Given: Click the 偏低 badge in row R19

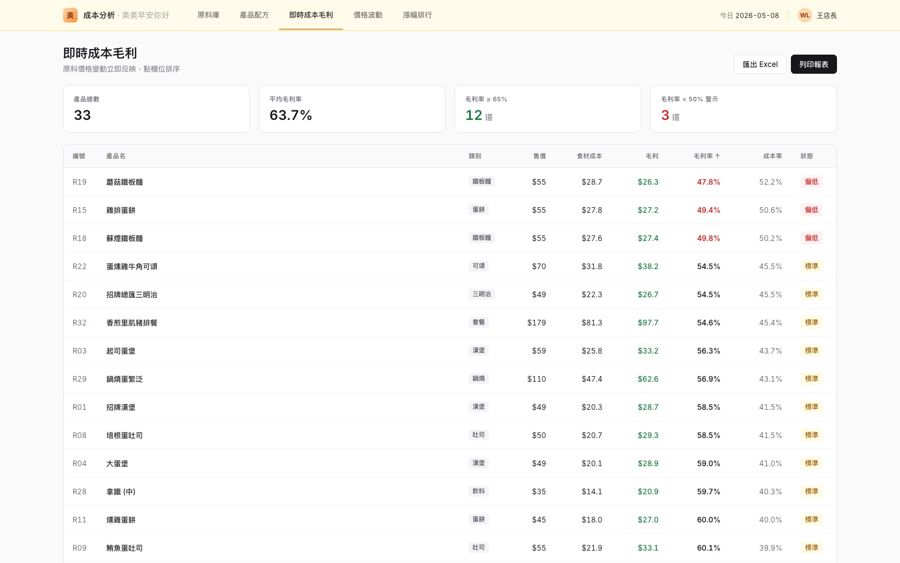Looking at the screenshot, I should pyautogui.click(x=811, y=181).
